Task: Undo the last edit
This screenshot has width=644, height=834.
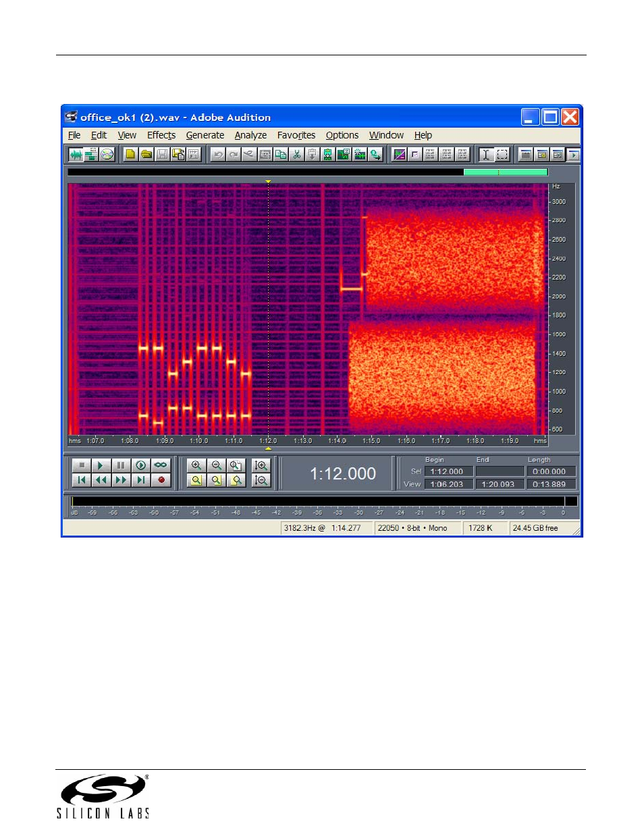Action: pos(217,154)
